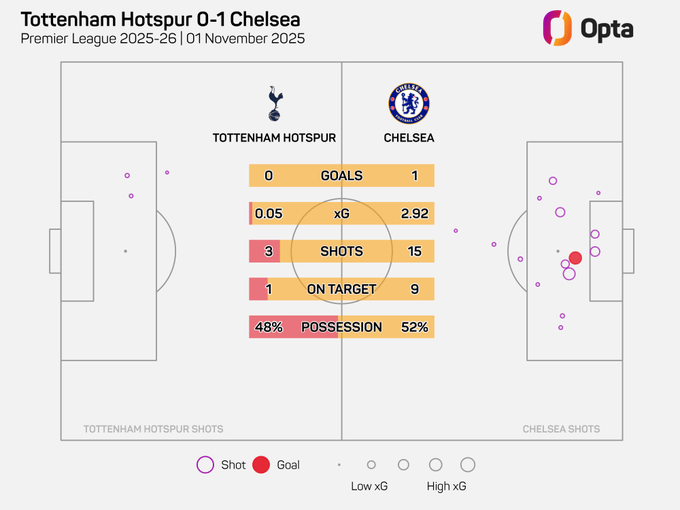The width and height of the screenshot is (680, 510).
Task: Select the xG stat row
Action: click(x=341, y=214)
